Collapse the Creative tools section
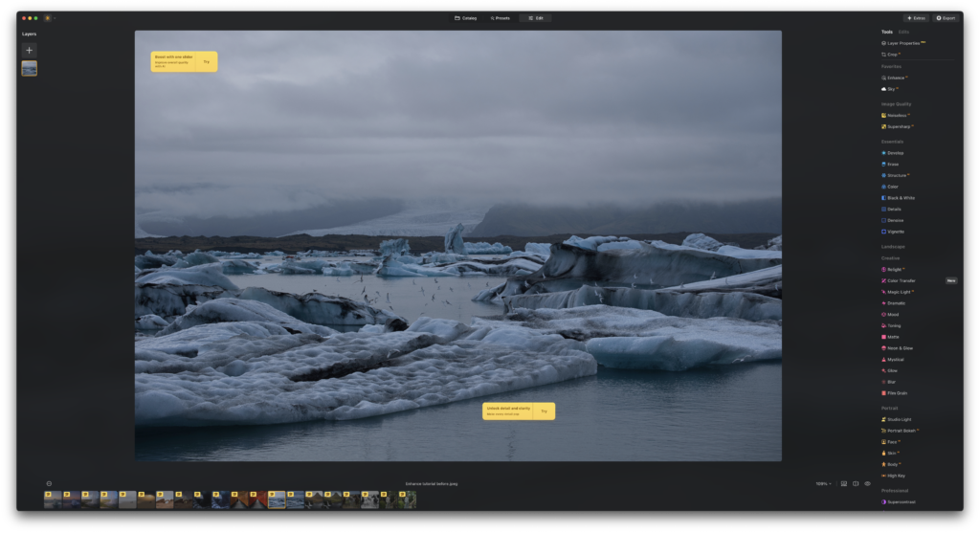 [891, 258]
